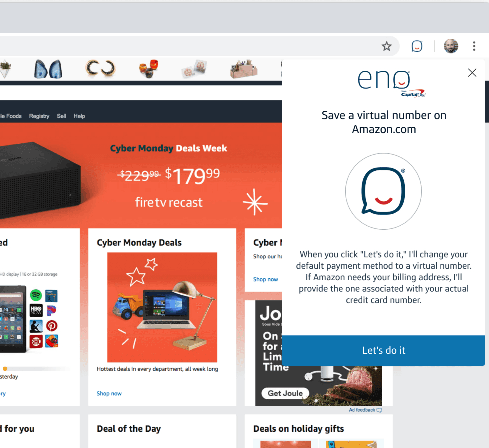Choose the pink desk organizer thumbnail

244,69
